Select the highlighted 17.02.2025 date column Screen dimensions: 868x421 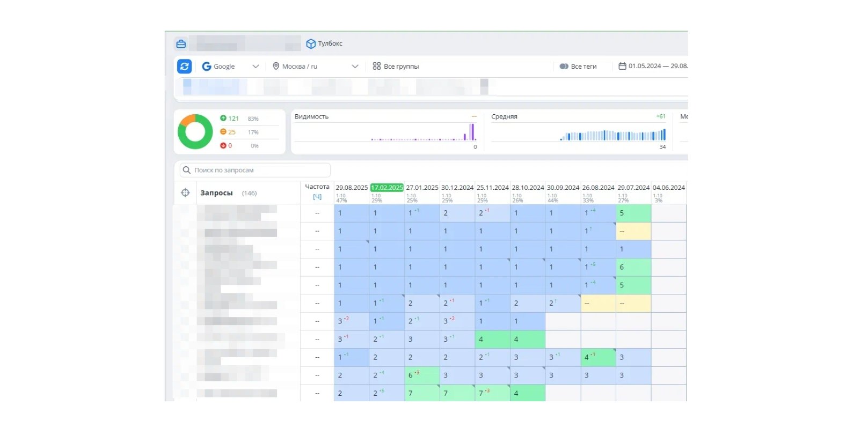coord(387,188)
